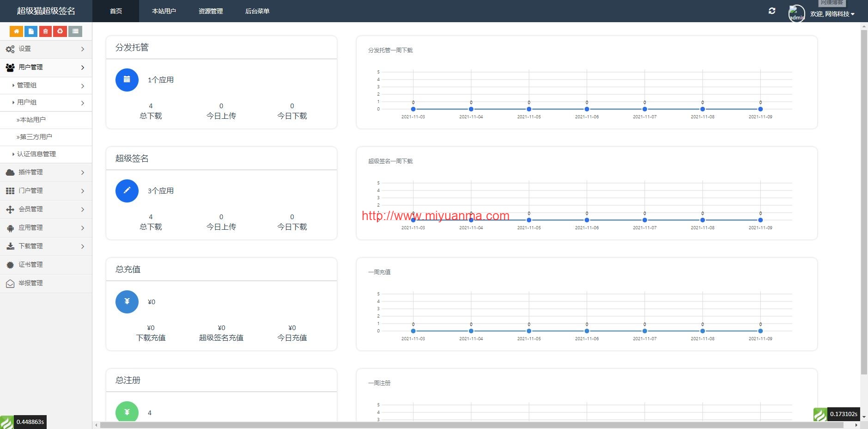Expand the 插件管理 menu chevron
This screenshot has width=868, height=429.
click(83, 172)
